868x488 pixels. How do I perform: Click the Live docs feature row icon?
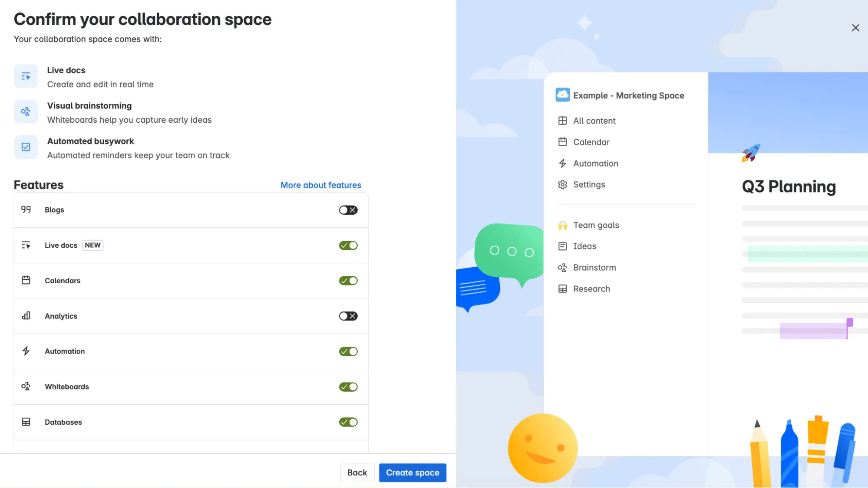coord(26,245)
